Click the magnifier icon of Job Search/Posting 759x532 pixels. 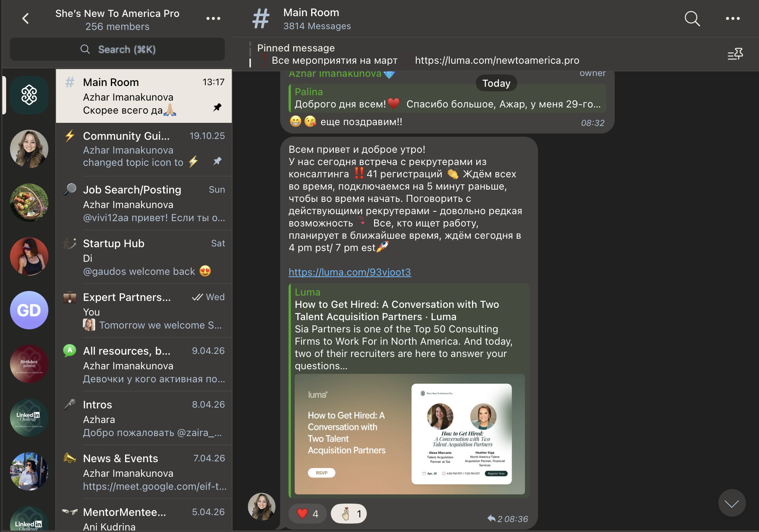coord(70,189)
